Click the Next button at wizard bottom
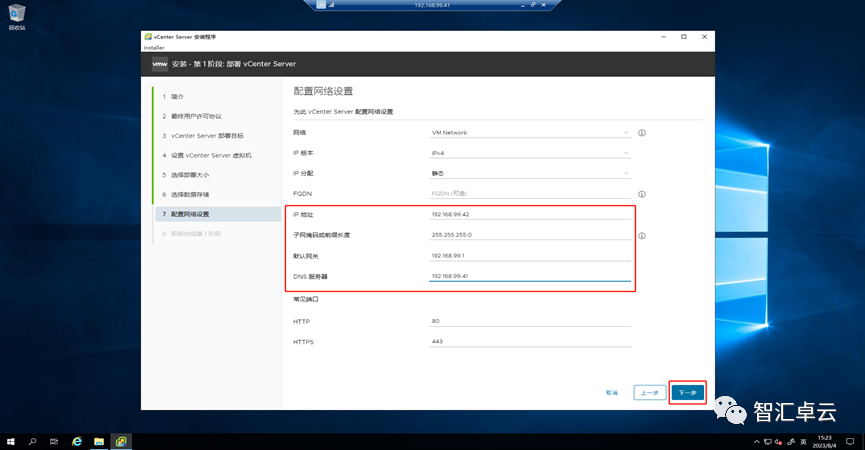 687,393
